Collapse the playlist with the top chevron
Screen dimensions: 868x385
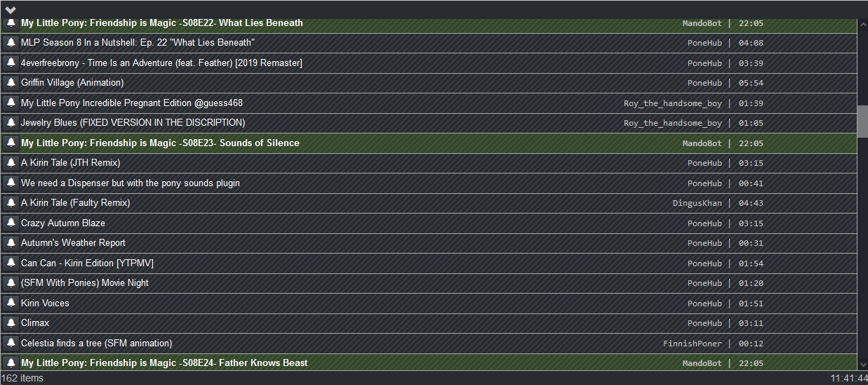tap(11, 10)
